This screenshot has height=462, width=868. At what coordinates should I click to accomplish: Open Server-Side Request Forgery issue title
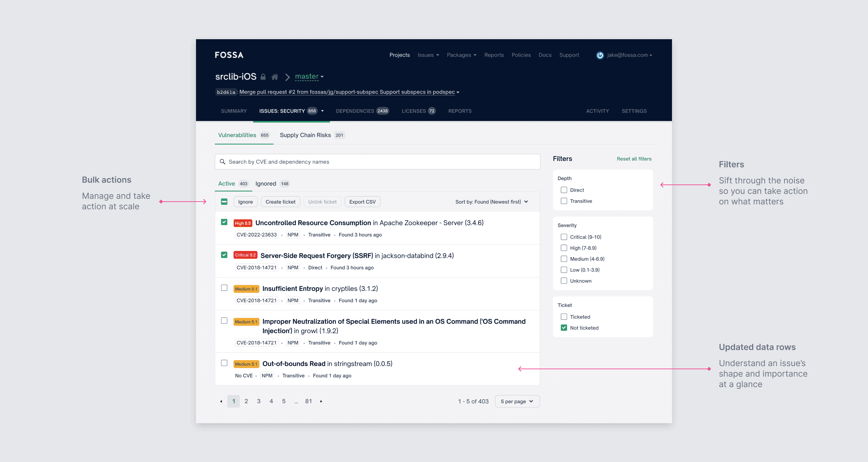pyautogui.click(x=317, y=256)
